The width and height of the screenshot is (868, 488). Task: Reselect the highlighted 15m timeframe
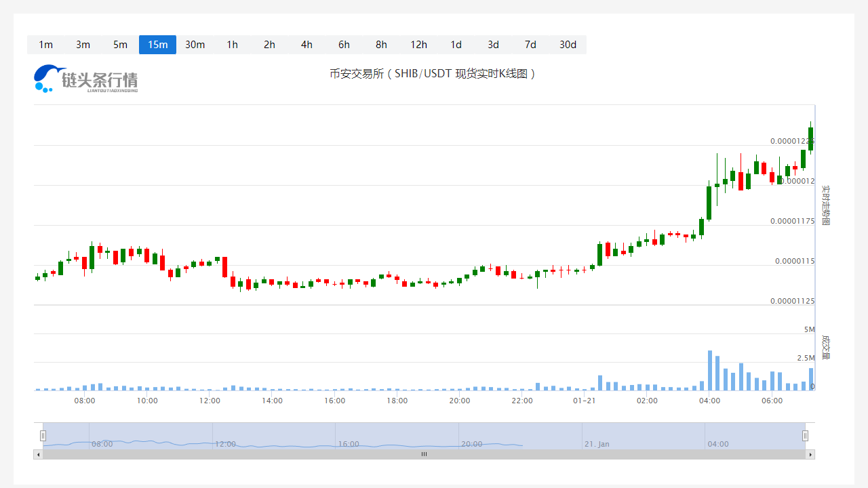pos(157,45)
